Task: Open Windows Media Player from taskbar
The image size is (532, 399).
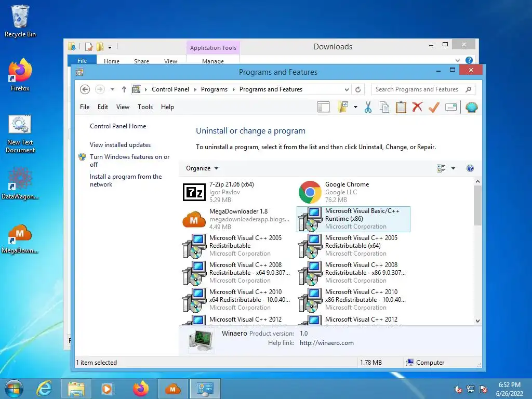Action: pos(107,389)
